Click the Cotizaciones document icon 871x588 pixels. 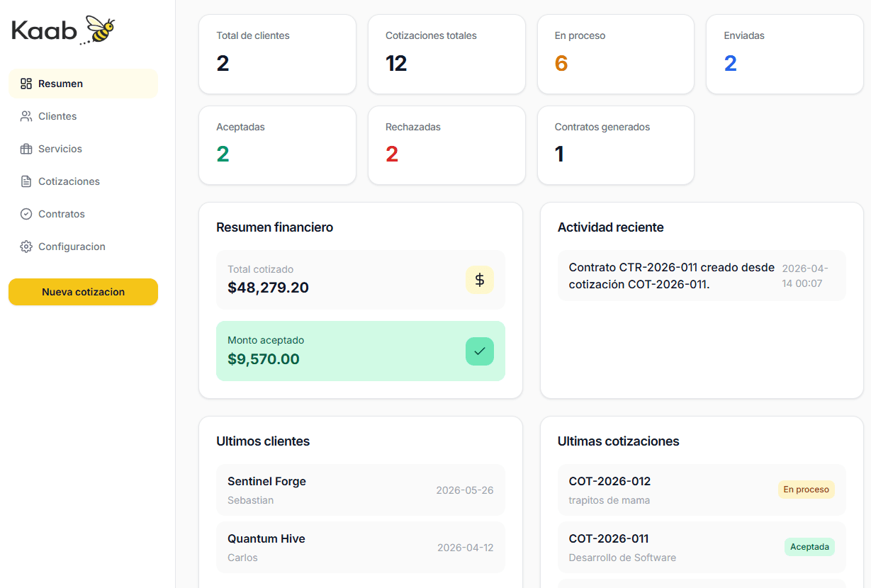tap(26, 181)
